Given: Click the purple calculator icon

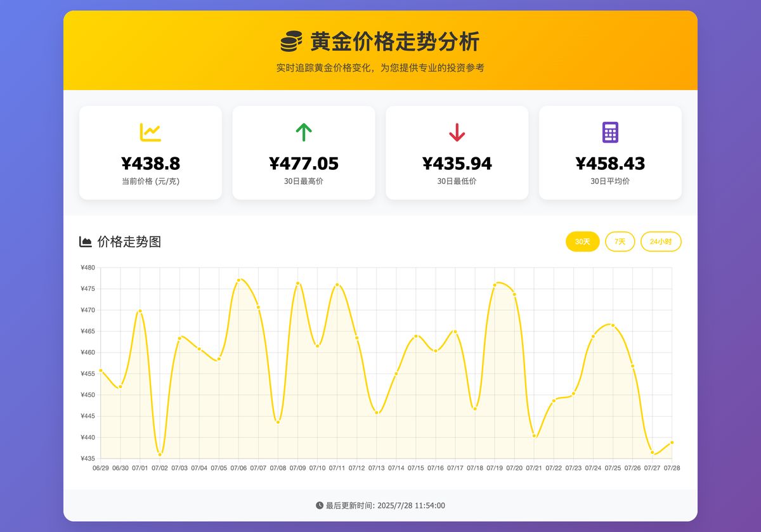Looking at the screenshot, I should (610, 132).
